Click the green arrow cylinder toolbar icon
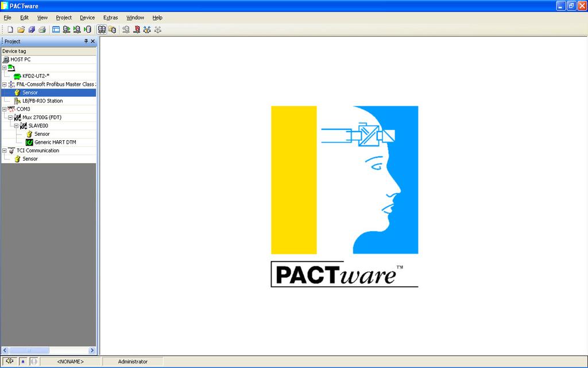The height and width of the screenshot is (368, 588). 87,29
